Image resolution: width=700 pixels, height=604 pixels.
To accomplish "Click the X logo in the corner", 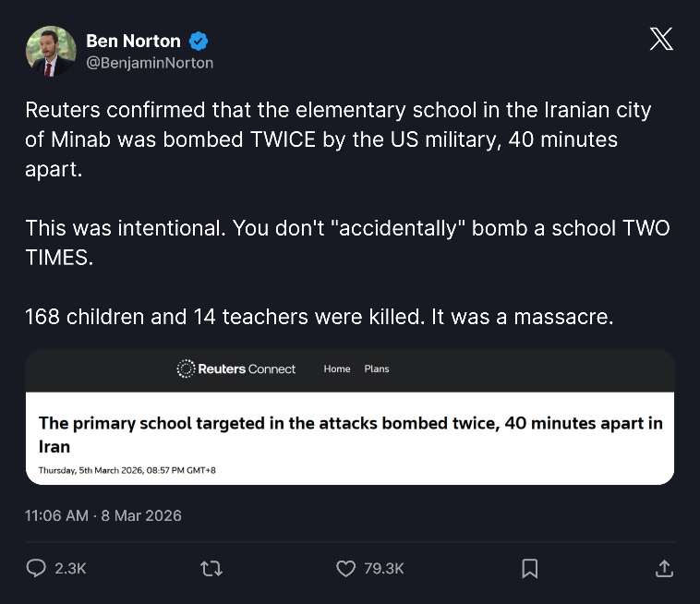I will (661, 39).
